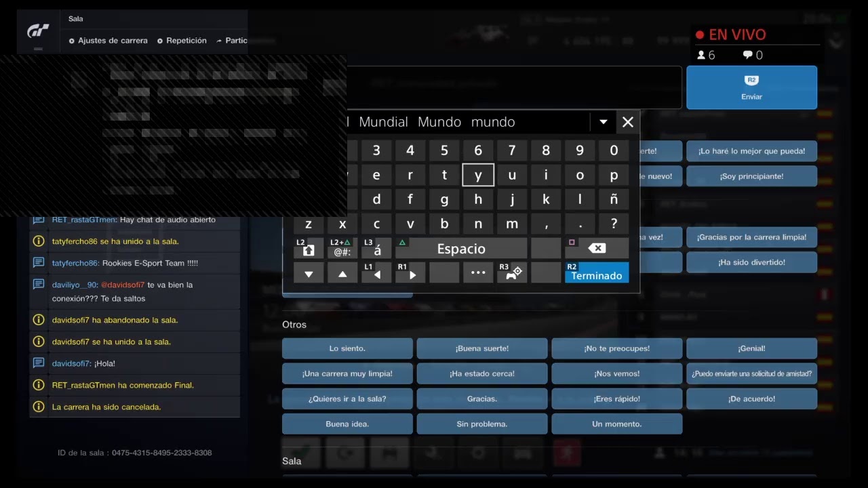Select the phrase '¡Soy principiante!'
The height and width of the screenshot is (488, 868).
point(751,176)
